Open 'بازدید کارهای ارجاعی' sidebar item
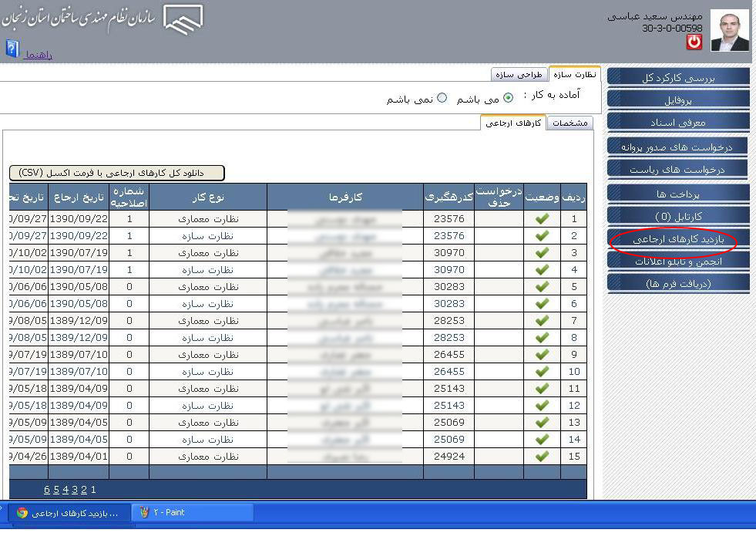The image size is (756, 533). coord(678,239)
